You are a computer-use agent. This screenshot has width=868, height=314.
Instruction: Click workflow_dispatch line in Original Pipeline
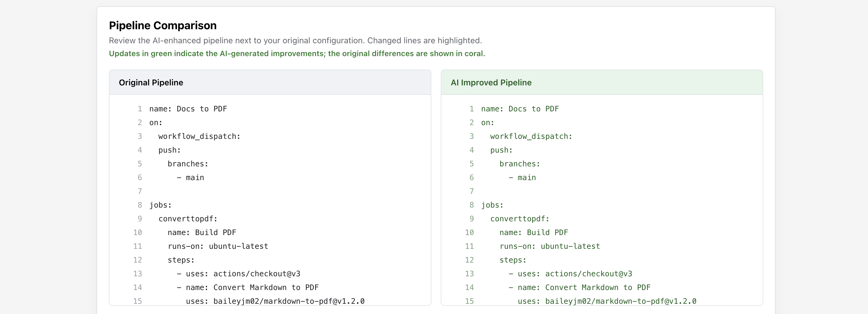coord(199,136)
